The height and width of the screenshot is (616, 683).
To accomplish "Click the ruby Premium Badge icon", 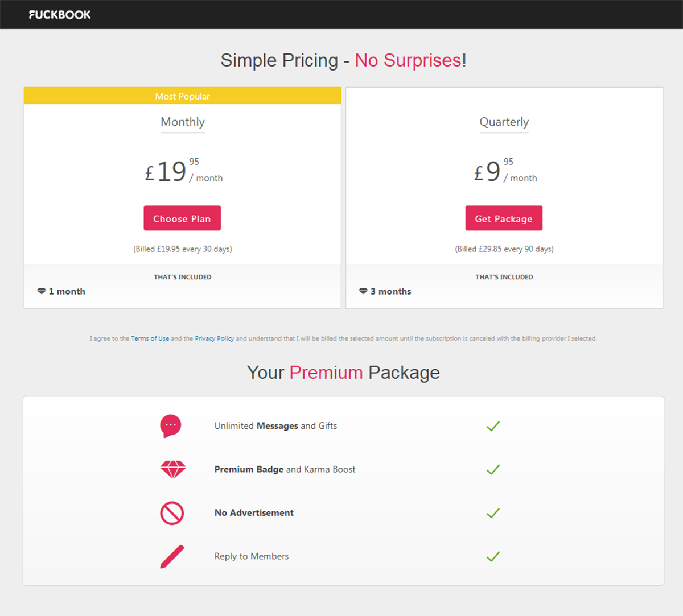I will tap(173, 469).
